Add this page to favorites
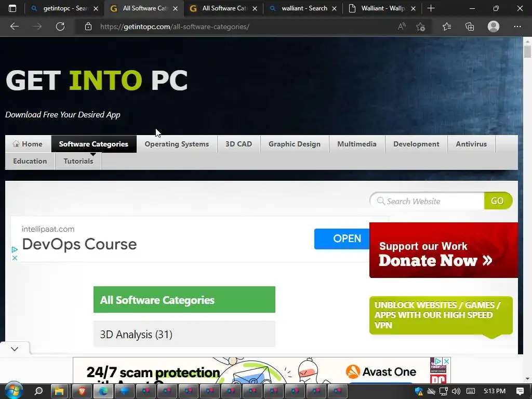Image resolution: width=532 pixels, height=399 pixels. coord(421,26)
